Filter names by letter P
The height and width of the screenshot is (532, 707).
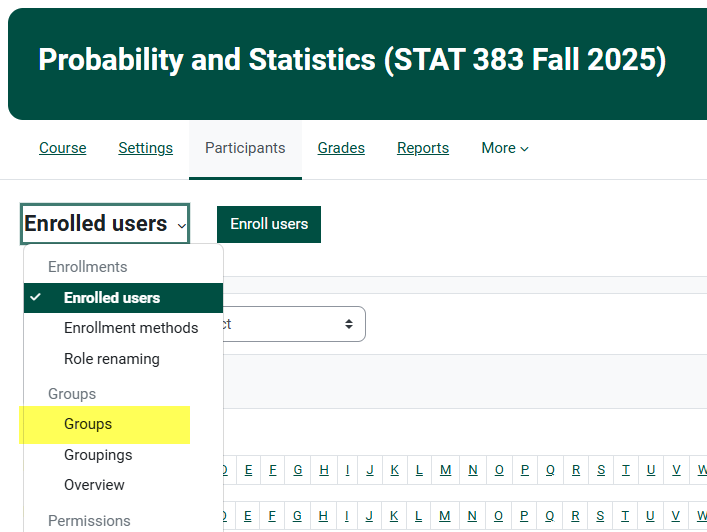click(x=524, y=470)
